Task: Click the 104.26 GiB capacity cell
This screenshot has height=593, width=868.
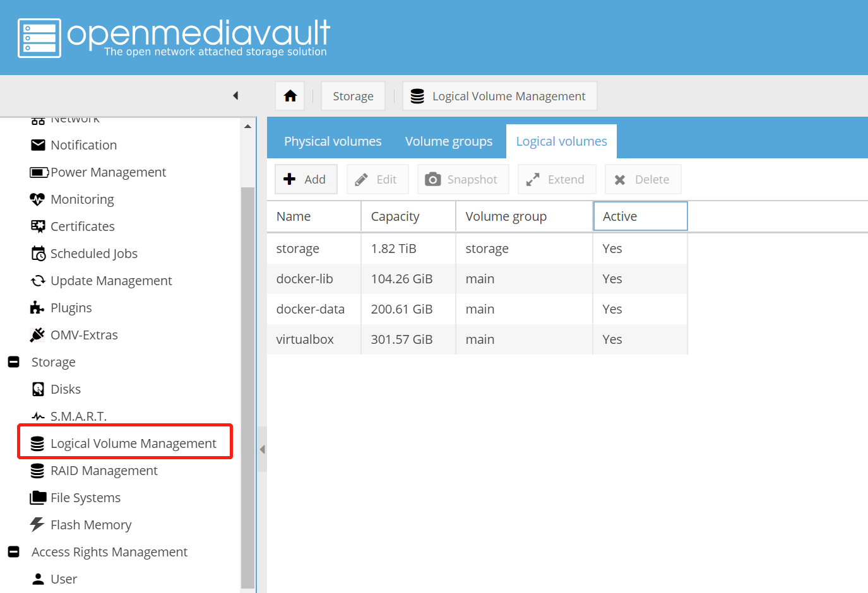Action: click(x=408, y=279)
